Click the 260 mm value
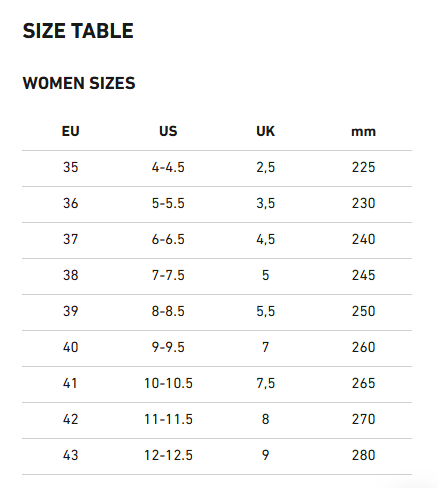Screen dimensions: 438x488 [364, 347]
